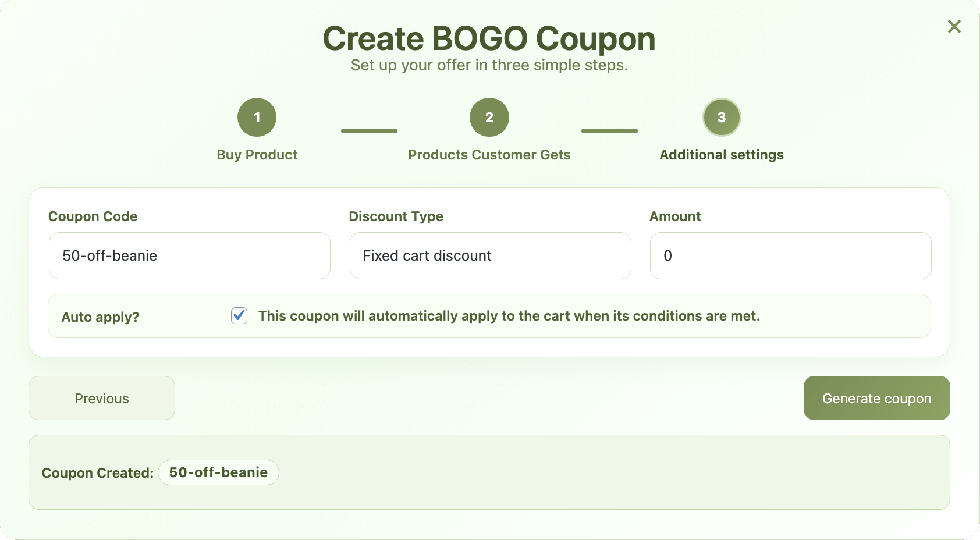Click the "Auto apply?" label
Image resolution: width=980 pixels, height=540 pixels.
(100, 317)
